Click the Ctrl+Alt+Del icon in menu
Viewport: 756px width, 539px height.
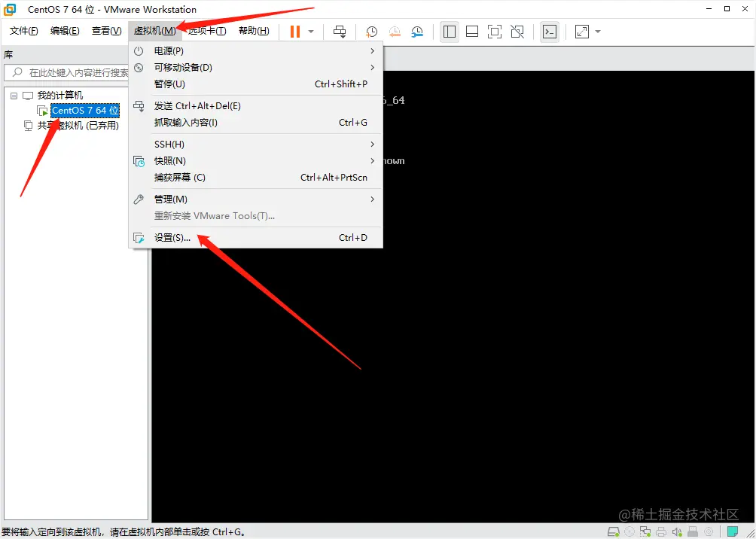click(x=139, y=106)
